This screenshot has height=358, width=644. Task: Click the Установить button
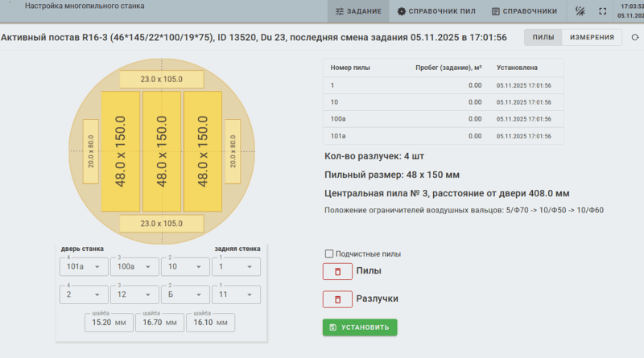(360, 327)
